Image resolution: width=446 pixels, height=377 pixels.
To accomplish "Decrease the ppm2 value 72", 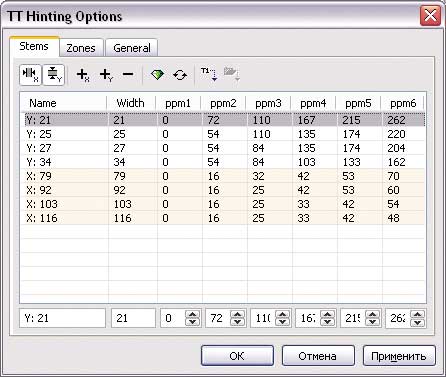I will tap(237, 322).
